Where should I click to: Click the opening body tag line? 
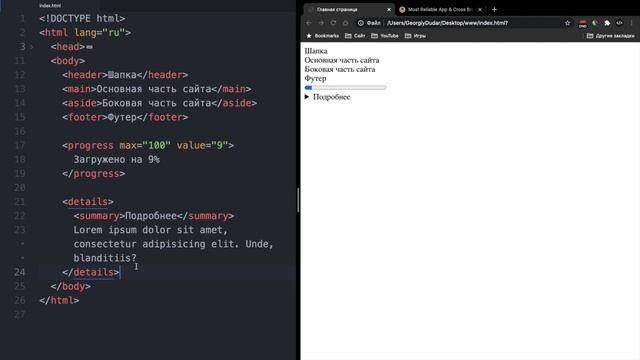(x=68, y=61)
